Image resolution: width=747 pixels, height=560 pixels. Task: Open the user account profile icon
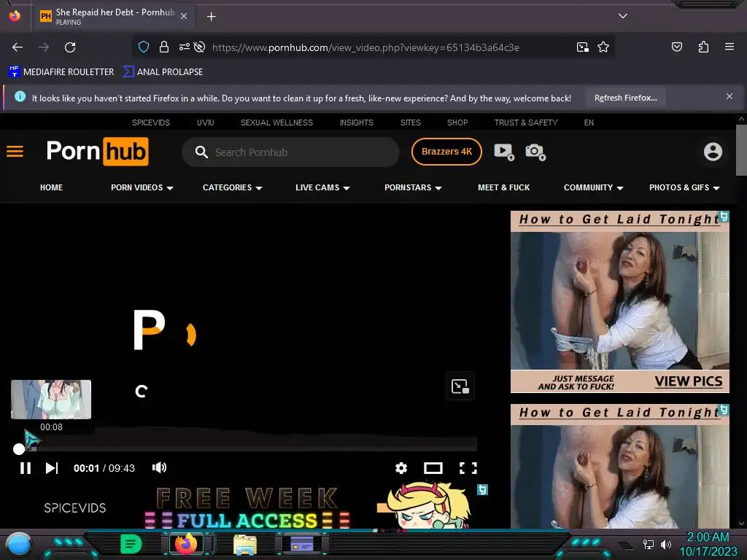(713, 152)
